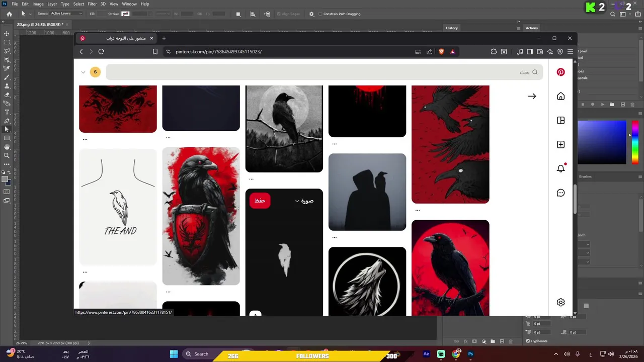The image size is (644, 362).
Task: Click the path operations icon in options bar
Action: [238, 14]
